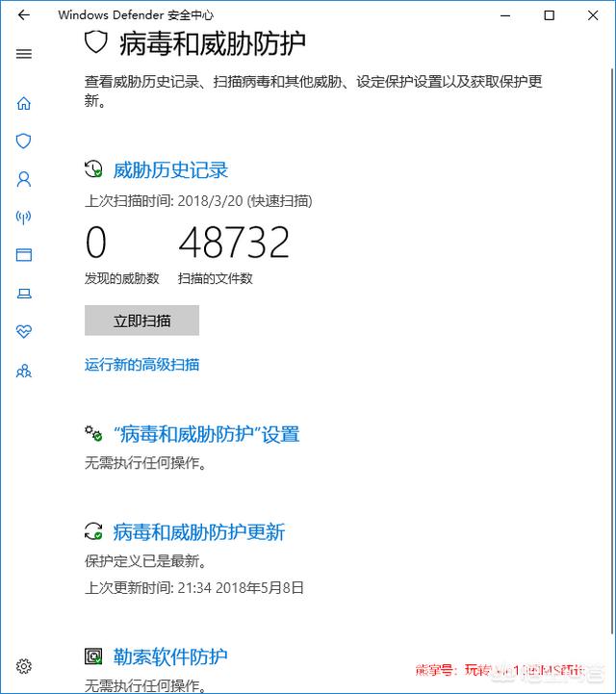Click the clock icon beside 威胁历史记录

tap(93, 170)
